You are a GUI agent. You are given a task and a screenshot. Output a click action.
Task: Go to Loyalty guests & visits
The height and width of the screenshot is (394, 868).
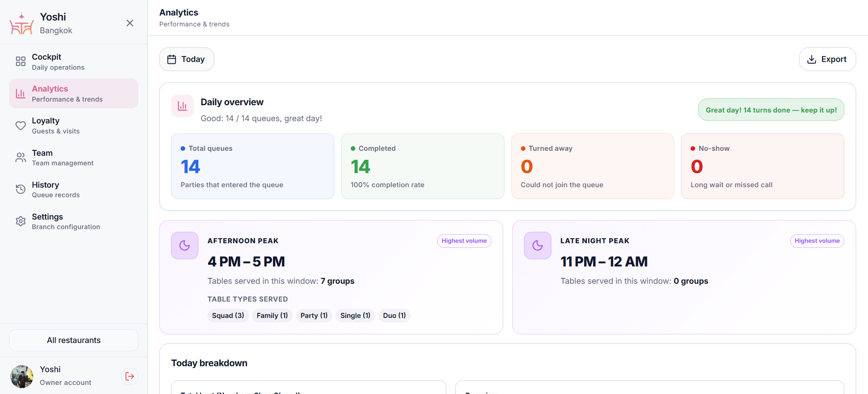click(74, 126)
